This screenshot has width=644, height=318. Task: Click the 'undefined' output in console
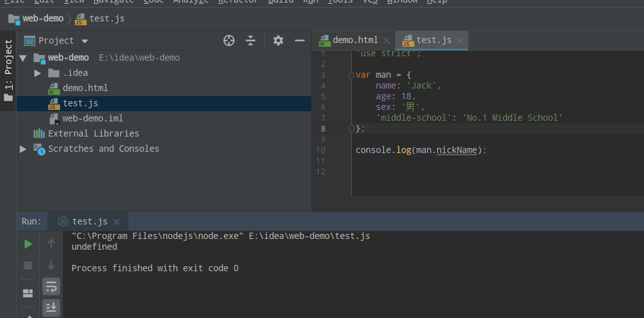(94, 247)
